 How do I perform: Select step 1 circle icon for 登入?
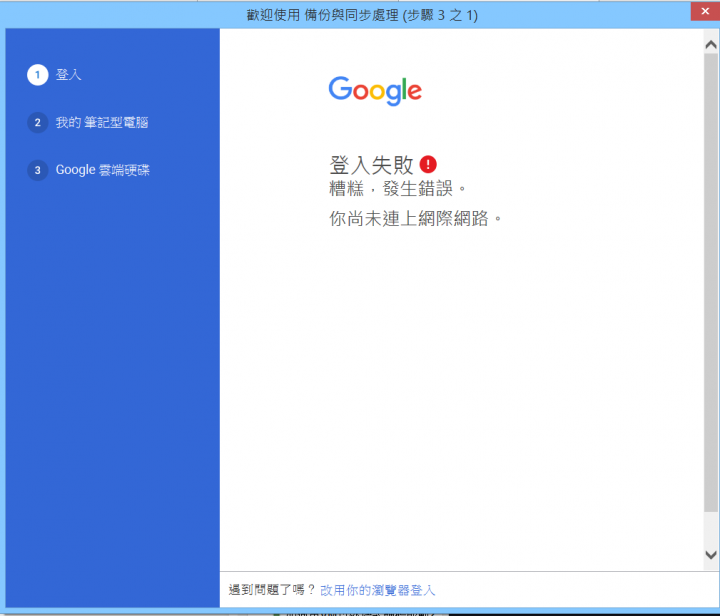[x=38, y=75]
